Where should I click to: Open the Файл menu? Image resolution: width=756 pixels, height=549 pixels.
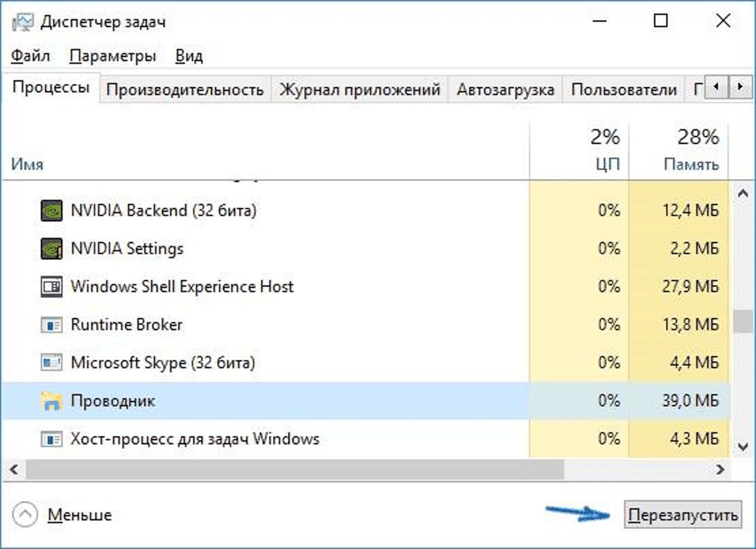click(x=31, y=56)
